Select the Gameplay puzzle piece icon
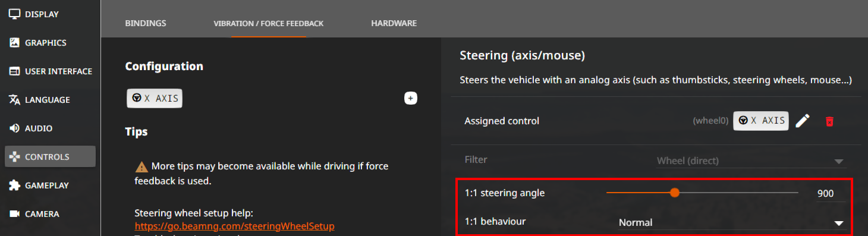868x236 pixels. tap(15, 185)
